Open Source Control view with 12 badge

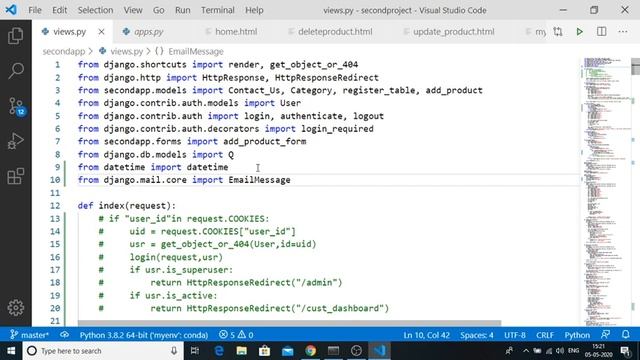tap(16, 106)
